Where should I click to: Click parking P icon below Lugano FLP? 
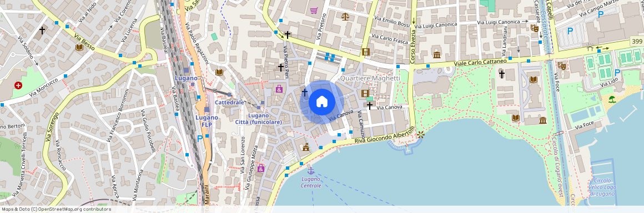[x=200, y=139]
